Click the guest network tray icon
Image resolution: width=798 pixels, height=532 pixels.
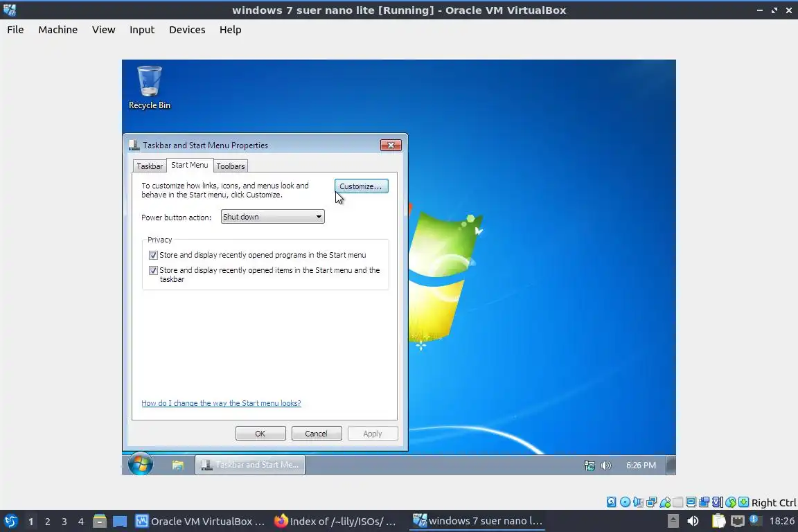[589, 465]
